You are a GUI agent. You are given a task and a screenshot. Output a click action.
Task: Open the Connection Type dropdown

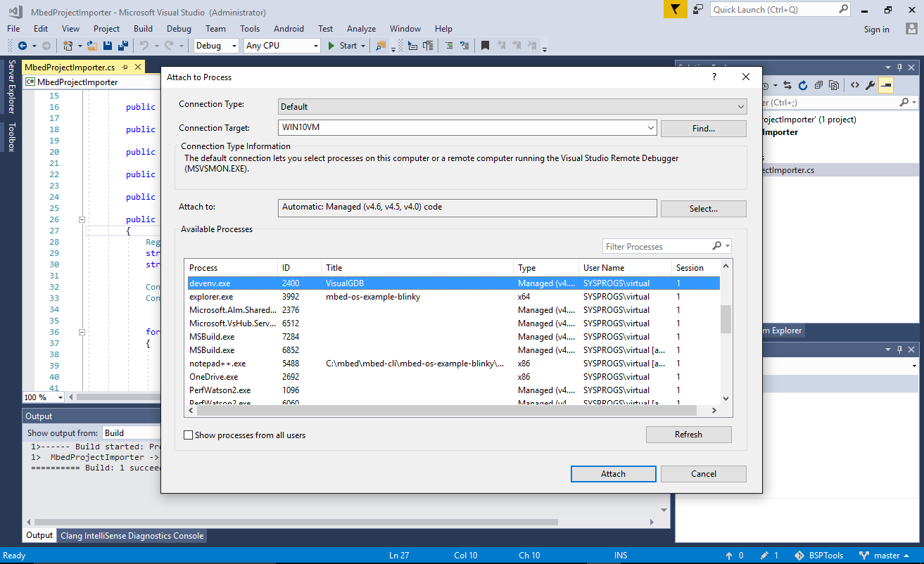740,107
